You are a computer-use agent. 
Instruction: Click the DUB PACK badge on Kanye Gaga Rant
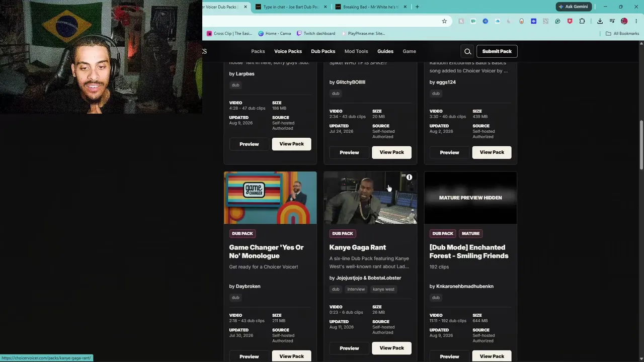pos(343,233)
